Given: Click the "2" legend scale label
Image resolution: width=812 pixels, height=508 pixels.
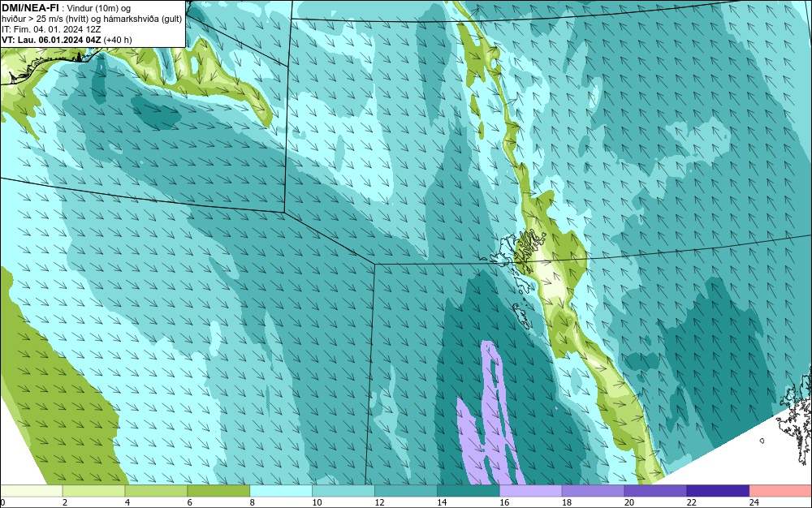Looking at the screenshot, I should 65,502.
